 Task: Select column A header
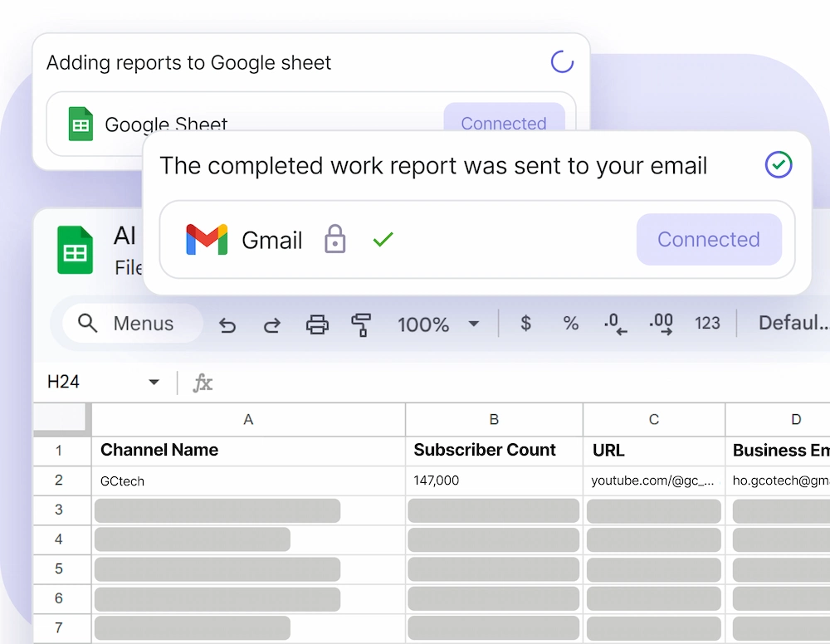pos(248,420)
